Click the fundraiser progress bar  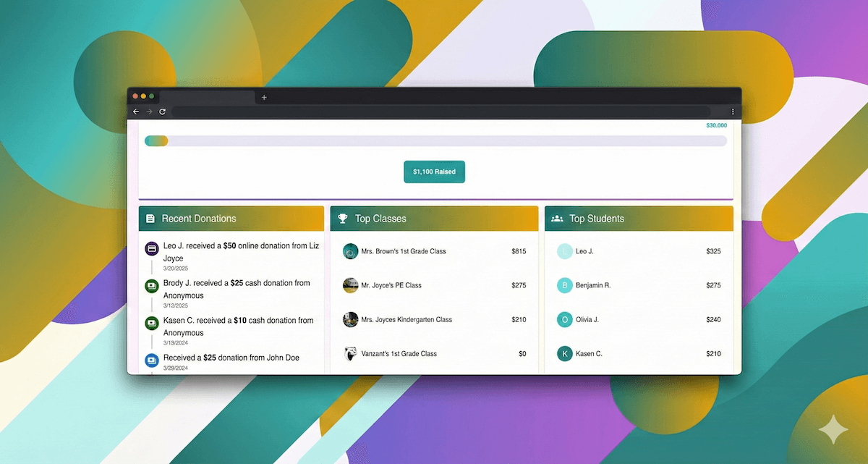(x=434, y=140)
